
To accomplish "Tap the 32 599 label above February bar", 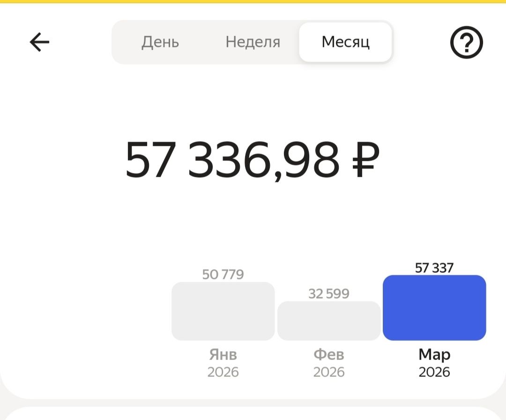I will pos(329,293).
